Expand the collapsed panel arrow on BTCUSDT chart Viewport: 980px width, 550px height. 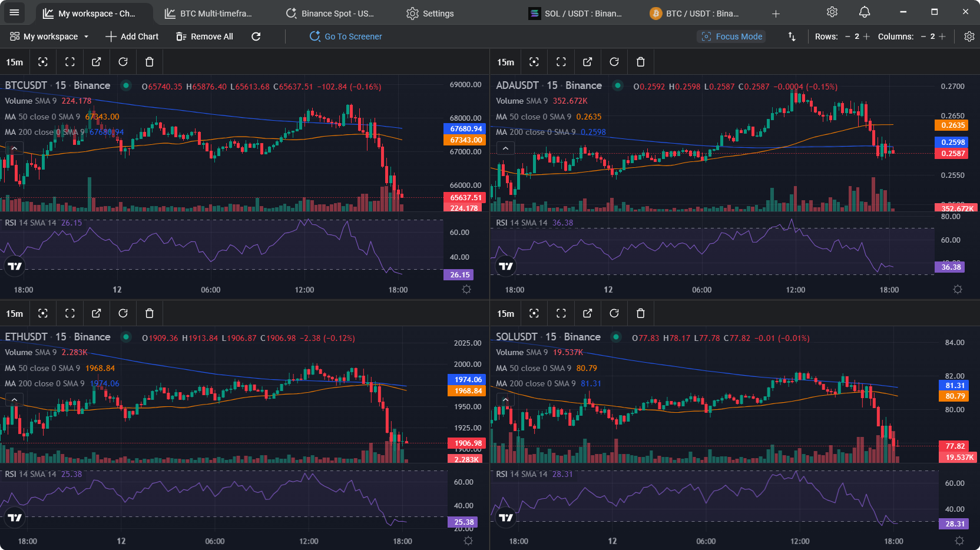point(14,148)
